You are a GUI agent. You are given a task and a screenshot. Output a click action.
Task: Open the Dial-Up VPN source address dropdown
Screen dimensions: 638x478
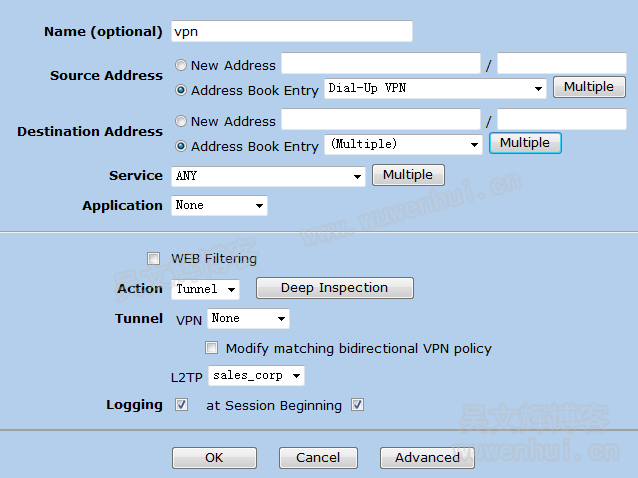(x=435, y=89)
